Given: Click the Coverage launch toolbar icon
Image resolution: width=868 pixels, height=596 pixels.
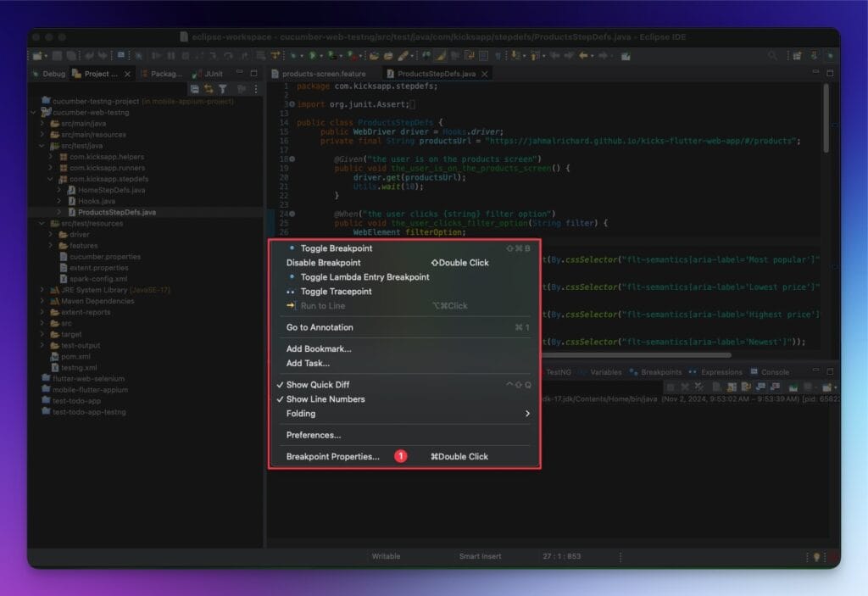Looking at the screenshot, I should coord(331,55).
